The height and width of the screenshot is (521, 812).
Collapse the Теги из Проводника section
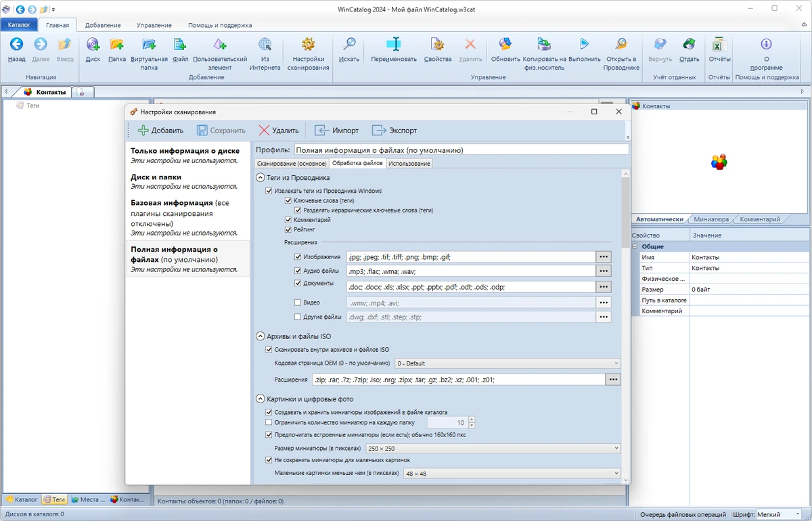(x=261, y=177)
